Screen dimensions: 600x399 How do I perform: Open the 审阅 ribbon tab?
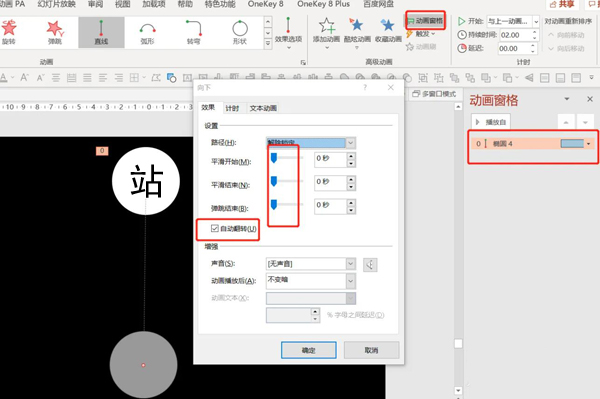95,4
